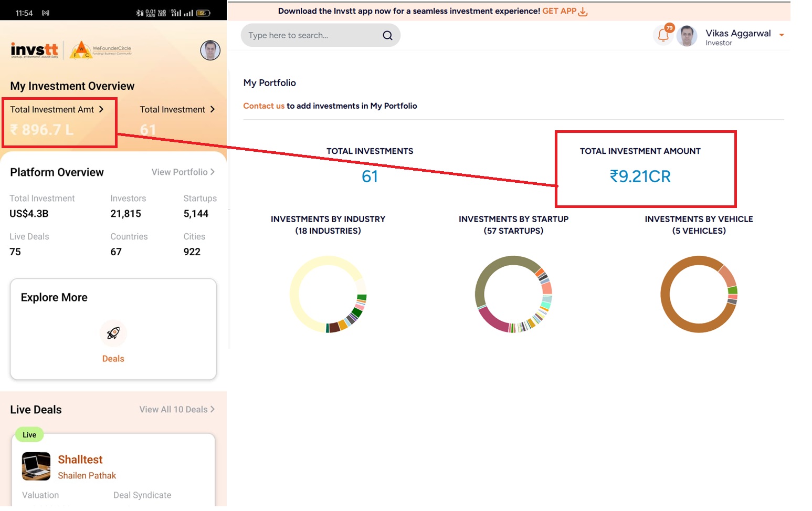Click the battery icon in phone status bar
The image size is (812, 511).
pyautogui.click(x=204, y=13)
